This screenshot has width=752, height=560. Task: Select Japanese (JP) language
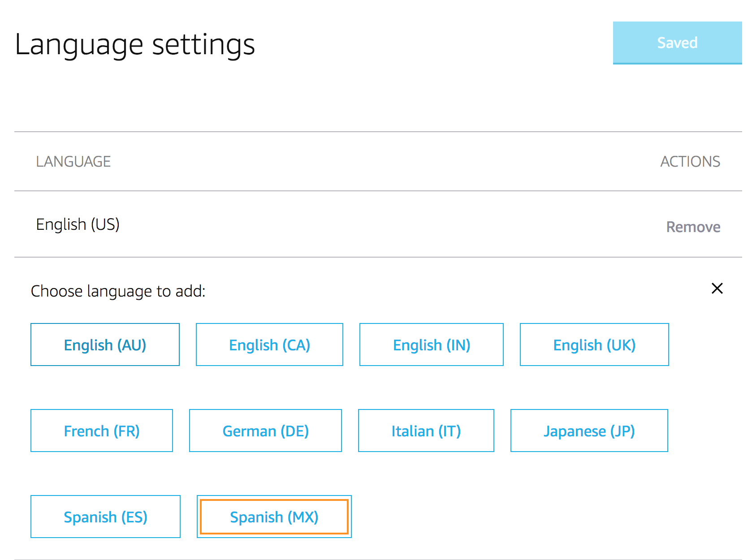click(x=589, y=431)
